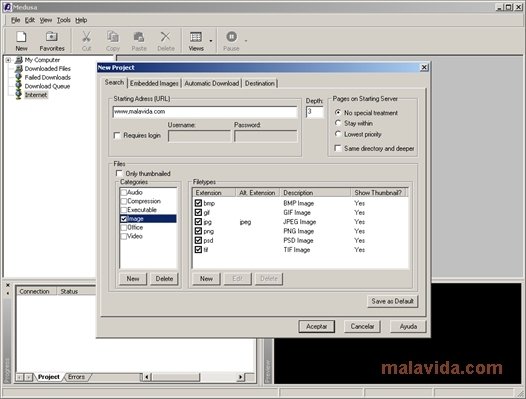Select the Search tab
The height and width of the screenshot is (399, 526).
(x=114, y=82)
